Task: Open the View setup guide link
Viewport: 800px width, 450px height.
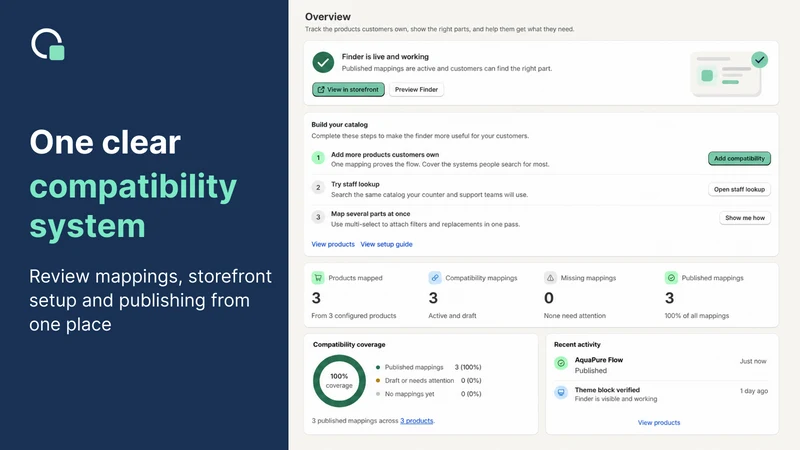Action: pos(386,244)
